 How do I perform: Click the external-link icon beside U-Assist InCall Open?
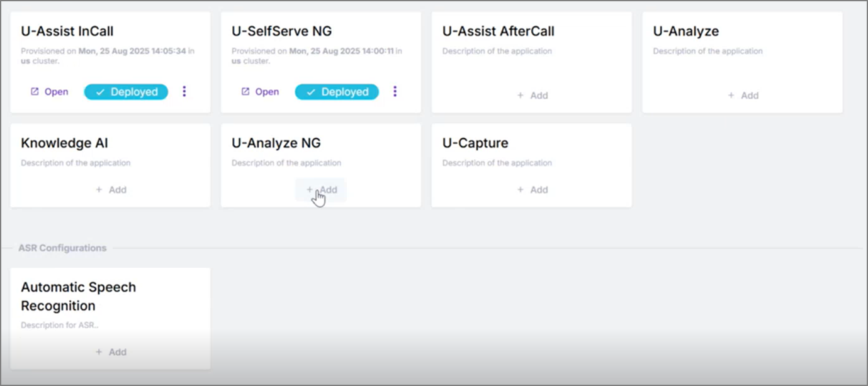click(35, 92)
